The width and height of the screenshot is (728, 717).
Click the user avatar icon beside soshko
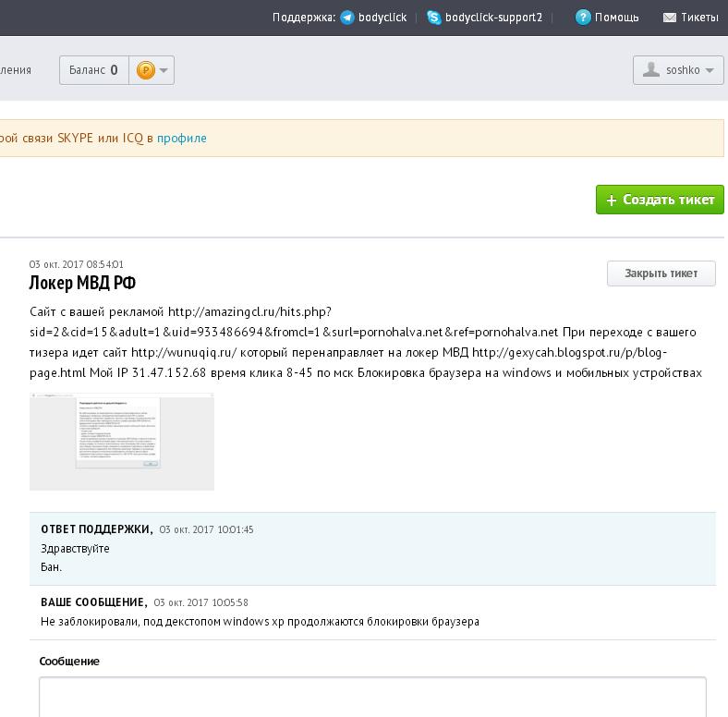point(651,70)
